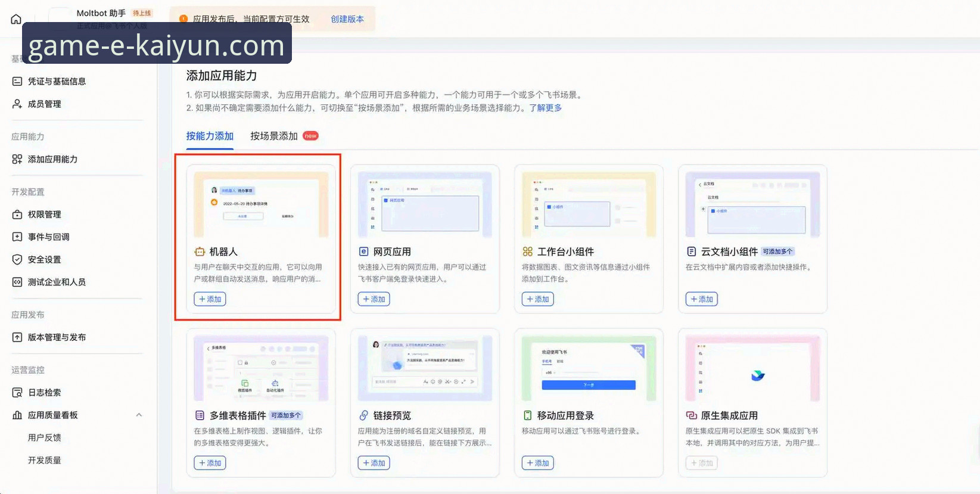980x494 pixels.
Task: Click 创建版本 link in banner
Action: point(347,19)
